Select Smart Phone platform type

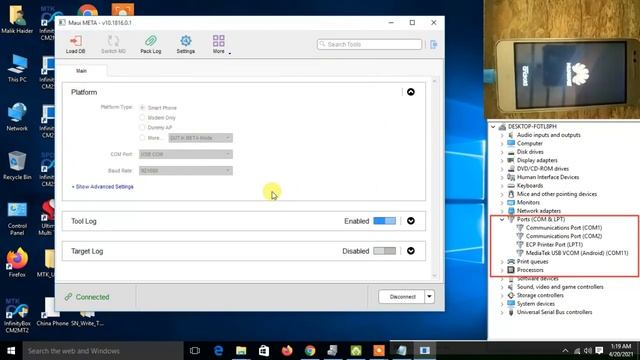142,108
